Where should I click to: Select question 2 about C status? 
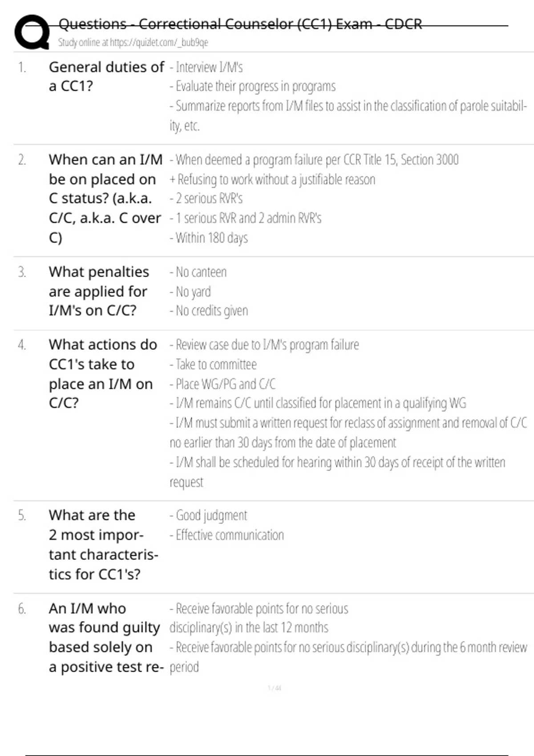point(105,198)
